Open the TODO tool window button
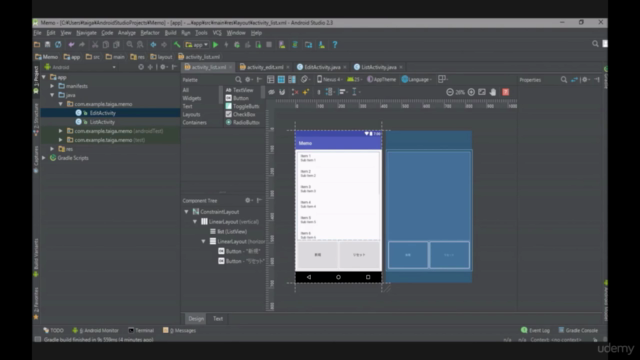The height and width of the screenshot is (360, 640). tap(53, 331)
